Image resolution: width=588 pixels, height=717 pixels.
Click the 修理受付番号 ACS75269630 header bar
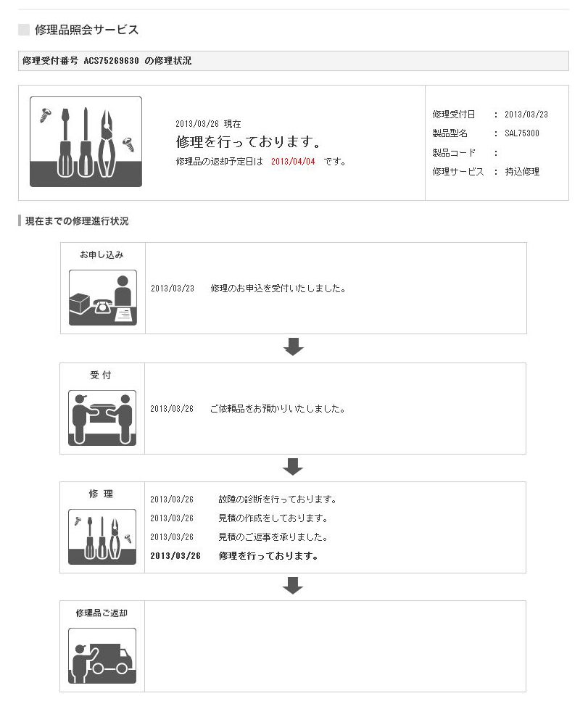[x=293, y=61]
